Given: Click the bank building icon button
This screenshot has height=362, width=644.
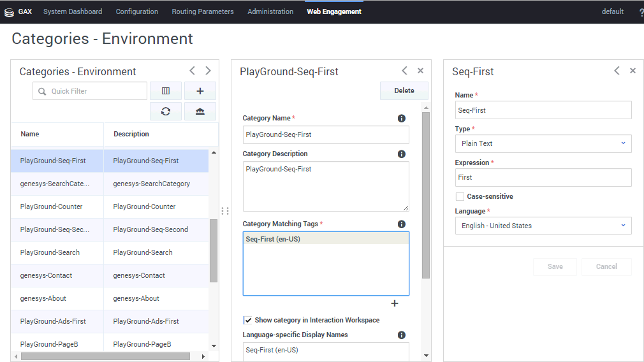Looking at the screenshot, I should [x=200, y=112].
